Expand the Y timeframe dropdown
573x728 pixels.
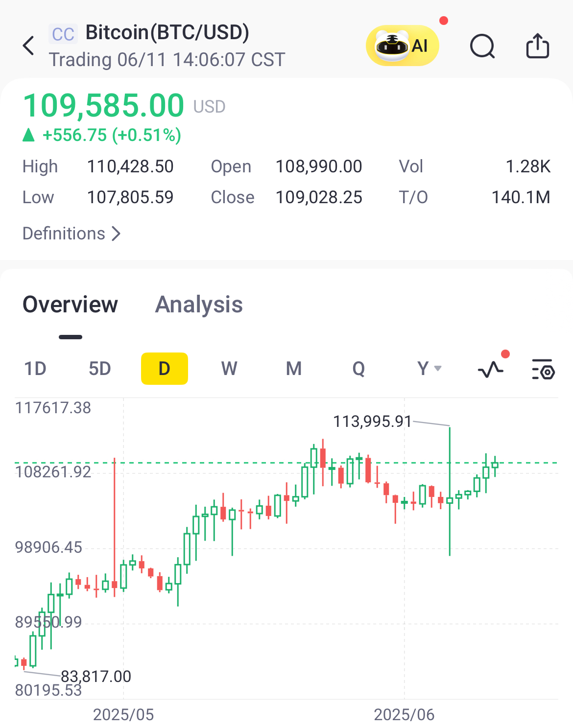(430, 368)
